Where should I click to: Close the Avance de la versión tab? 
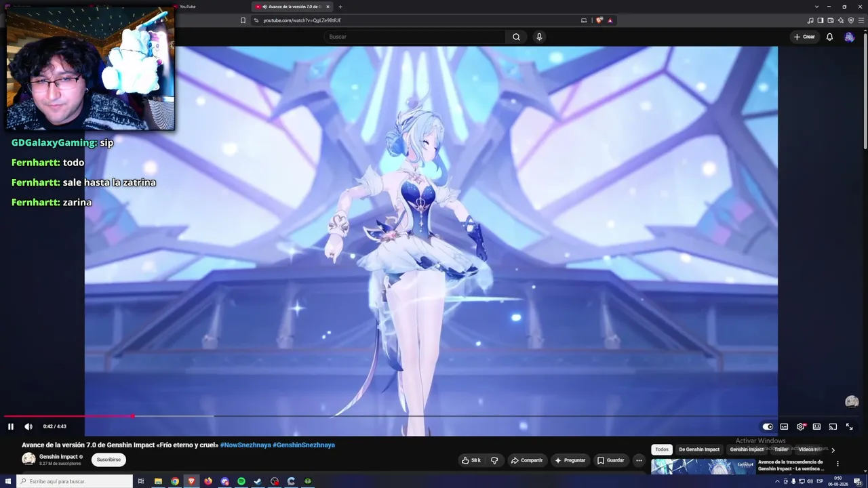click(328, 7)
